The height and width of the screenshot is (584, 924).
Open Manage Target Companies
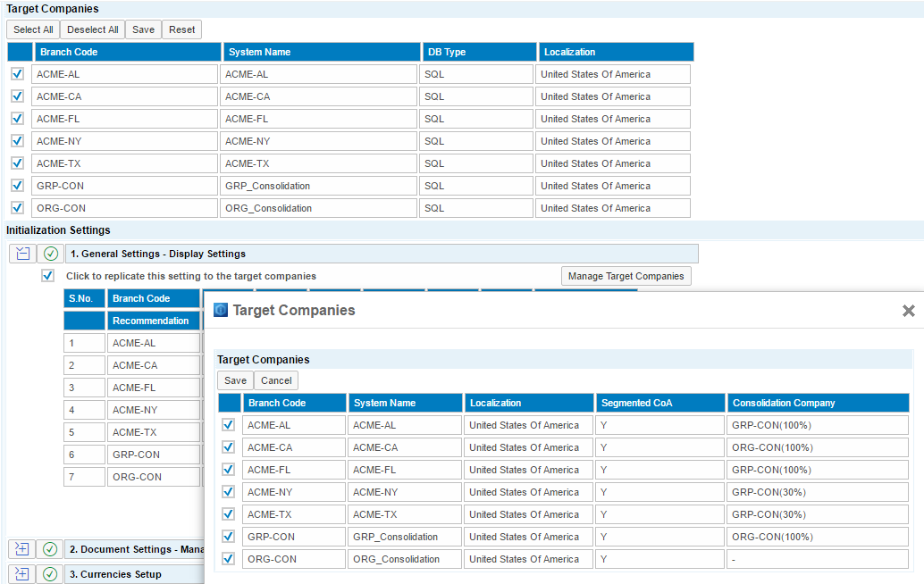[626, 276]
